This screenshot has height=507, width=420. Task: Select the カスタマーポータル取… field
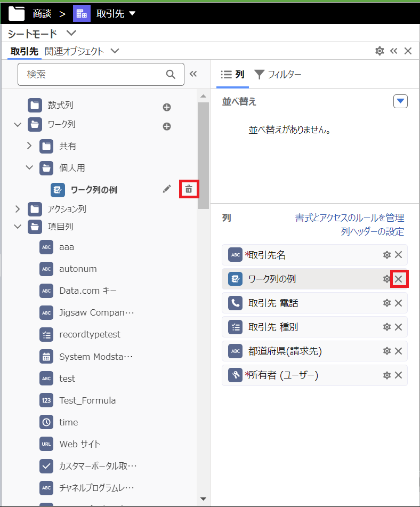[x=98, y=466]
